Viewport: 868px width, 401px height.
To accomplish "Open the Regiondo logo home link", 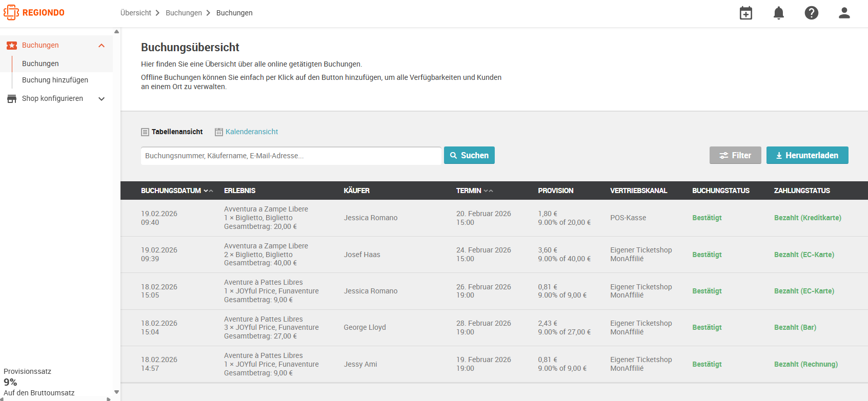I will [34, 12].
